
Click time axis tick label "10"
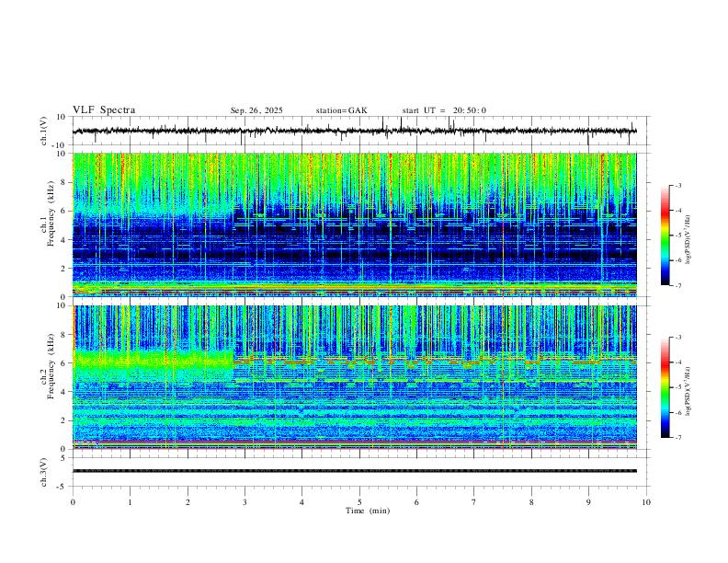pos(646,502)
